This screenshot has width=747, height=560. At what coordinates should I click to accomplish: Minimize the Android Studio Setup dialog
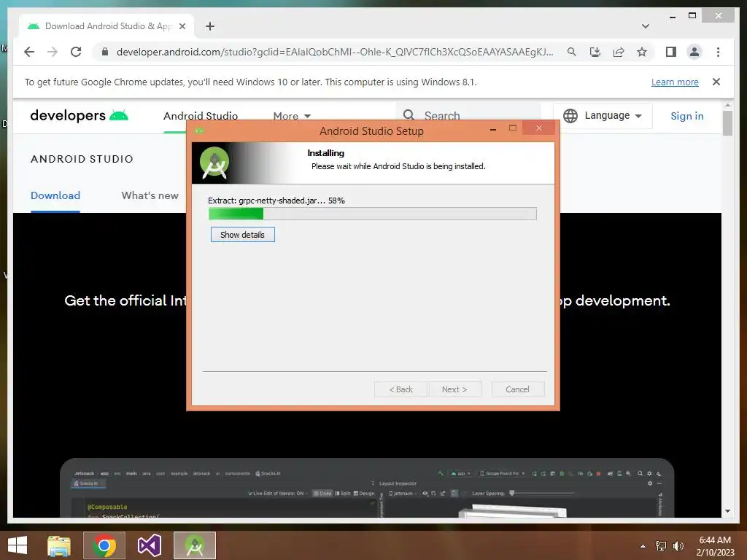tap(493, 128)
